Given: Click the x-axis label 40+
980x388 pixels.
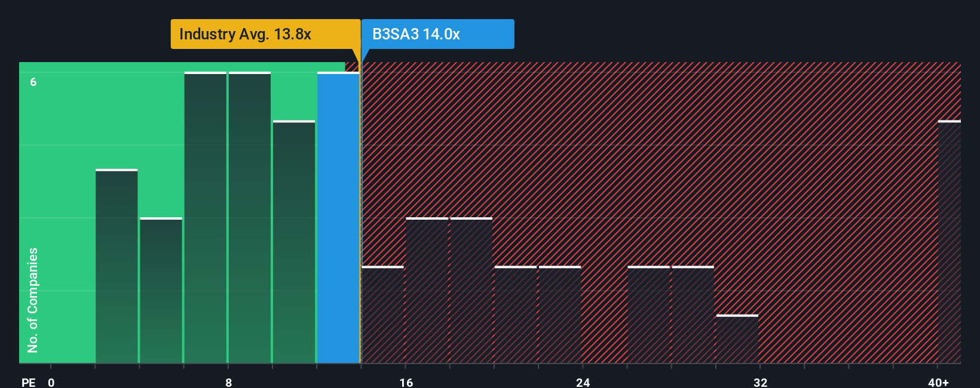Looking at the screenshot, I should click(938, 382).
